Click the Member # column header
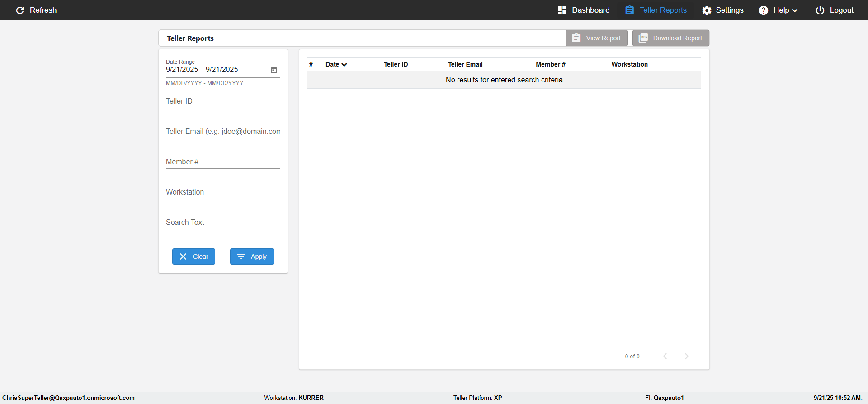This screenshot has width=868, height=404. 551,64
